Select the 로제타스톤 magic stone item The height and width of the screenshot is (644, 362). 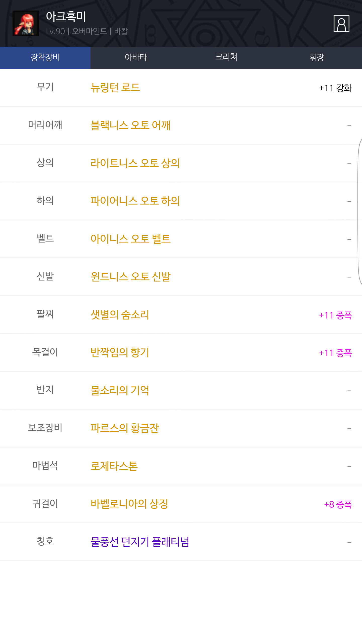point(114,466)
